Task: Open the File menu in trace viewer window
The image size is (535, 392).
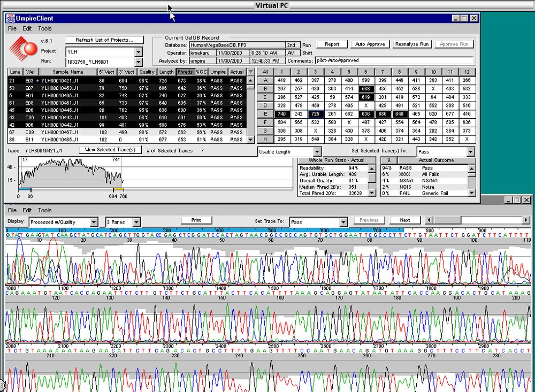Action: (12, 210)
